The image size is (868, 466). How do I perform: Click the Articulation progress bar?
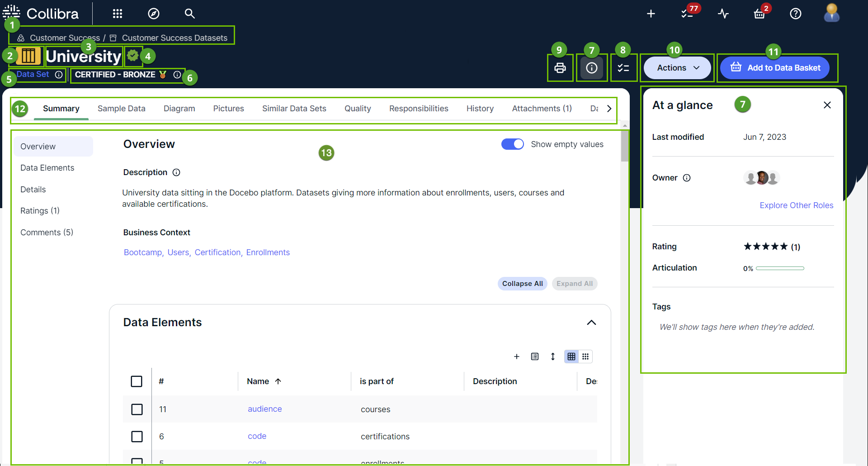pyautogui.click(x=780, y=268)
